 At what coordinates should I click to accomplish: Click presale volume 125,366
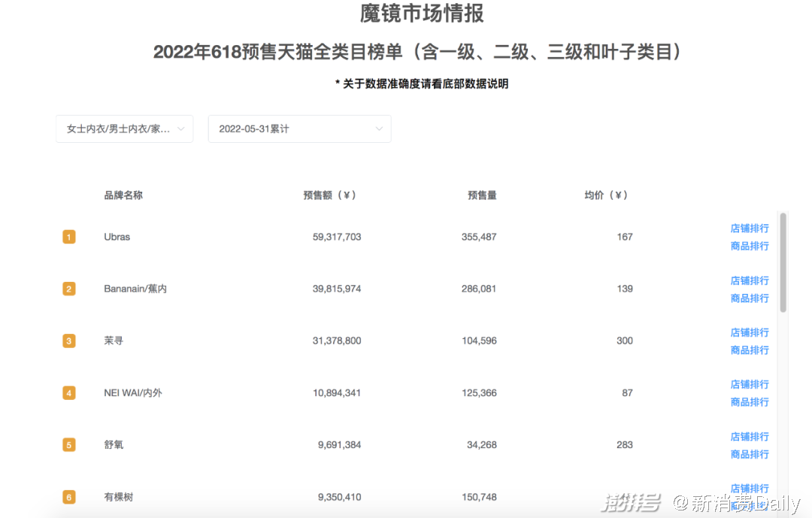[x=479, y=392]
